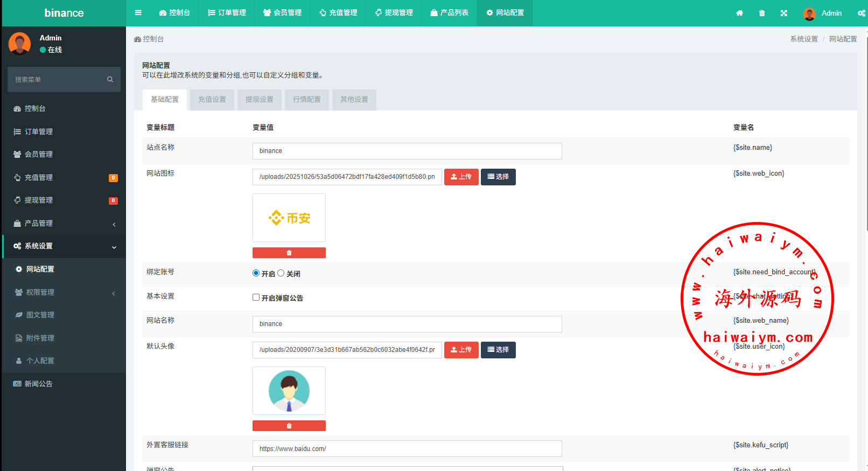
Task: Open settings gears icon at top right
Action: click(861, 13)
